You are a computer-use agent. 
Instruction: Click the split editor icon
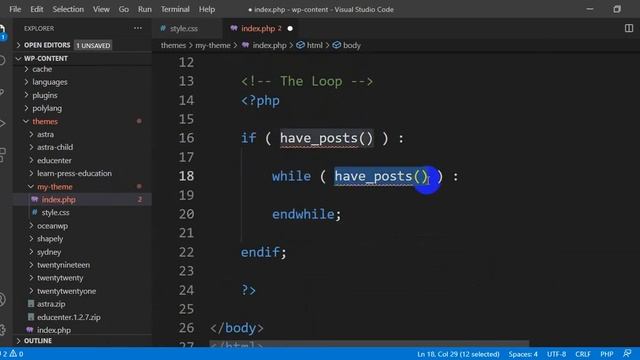click(629, 28)
